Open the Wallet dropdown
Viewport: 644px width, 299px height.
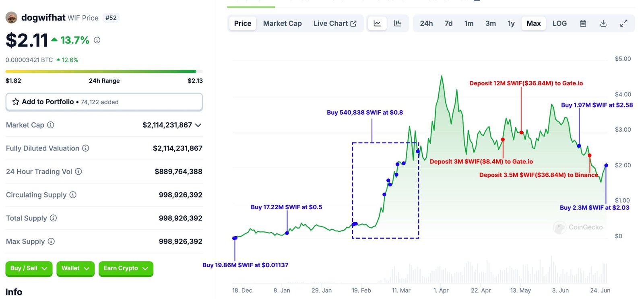(76, 268)
